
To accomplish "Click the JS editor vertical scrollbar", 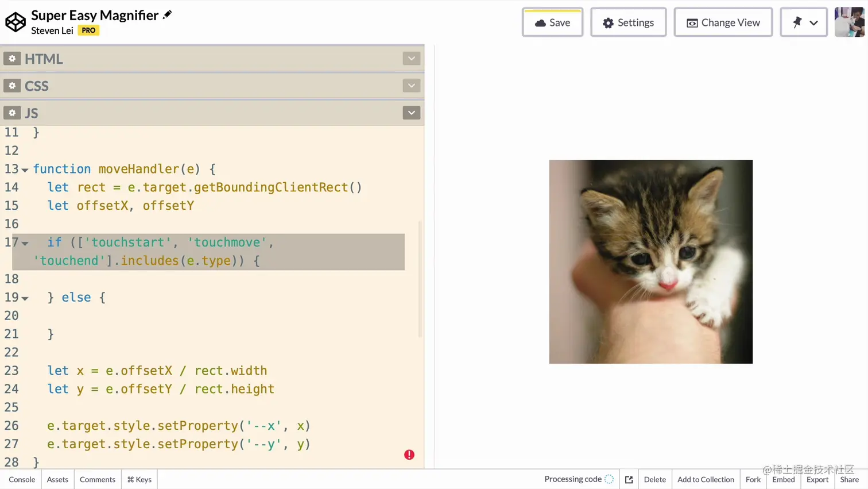I will [420, 280].
